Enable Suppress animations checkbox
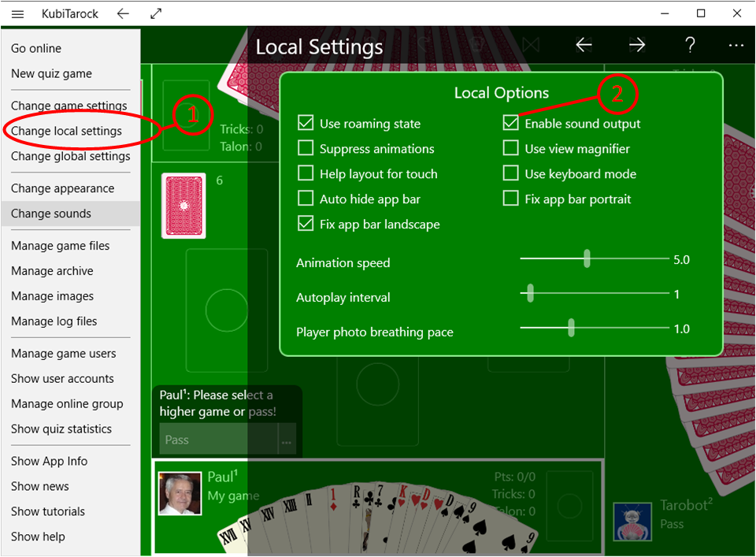 (306, 149)
